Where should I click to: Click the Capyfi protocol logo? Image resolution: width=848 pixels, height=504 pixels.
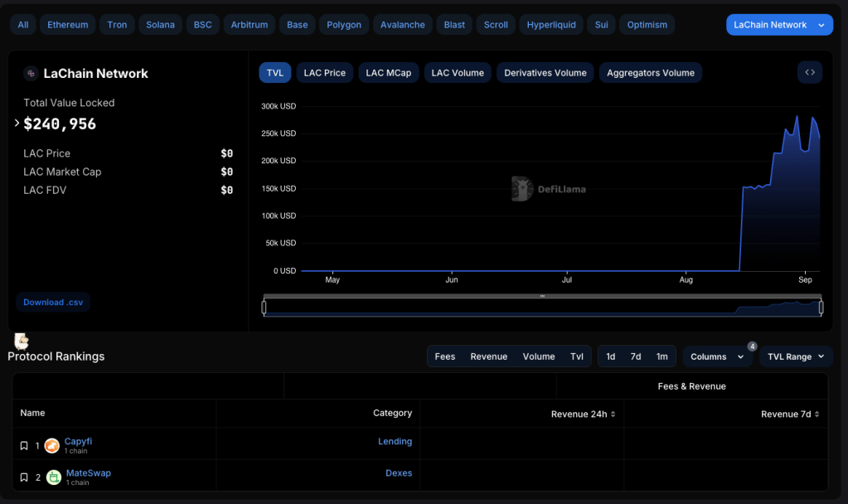[52, 446]
